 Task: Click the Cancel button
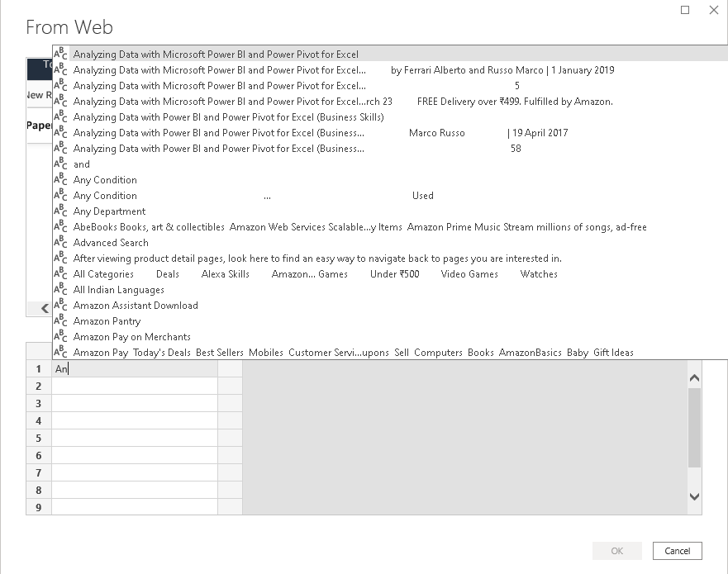pos(678,551)
